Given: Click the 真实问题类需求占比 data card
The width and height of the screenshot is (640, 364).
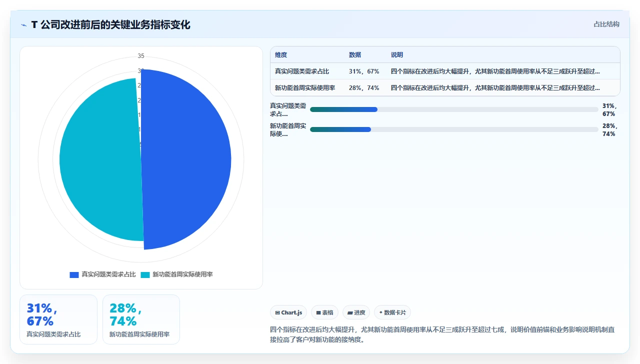Looking at the screenshot, I should click(58, 319).
